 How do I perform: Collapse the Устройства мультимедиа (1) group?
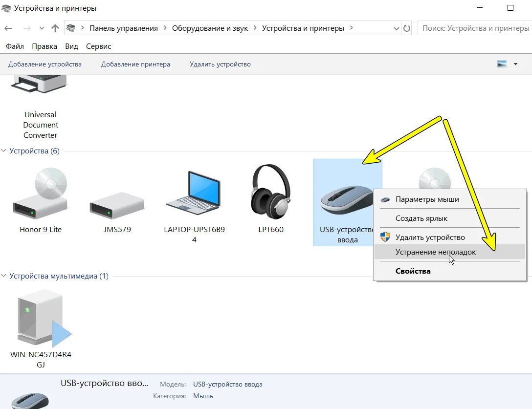pos(4,276)
